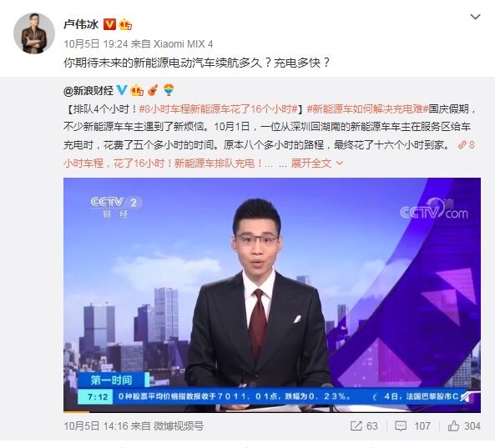
Task: Click the guitar badge icon after 新浪财经
Action: 153,91
